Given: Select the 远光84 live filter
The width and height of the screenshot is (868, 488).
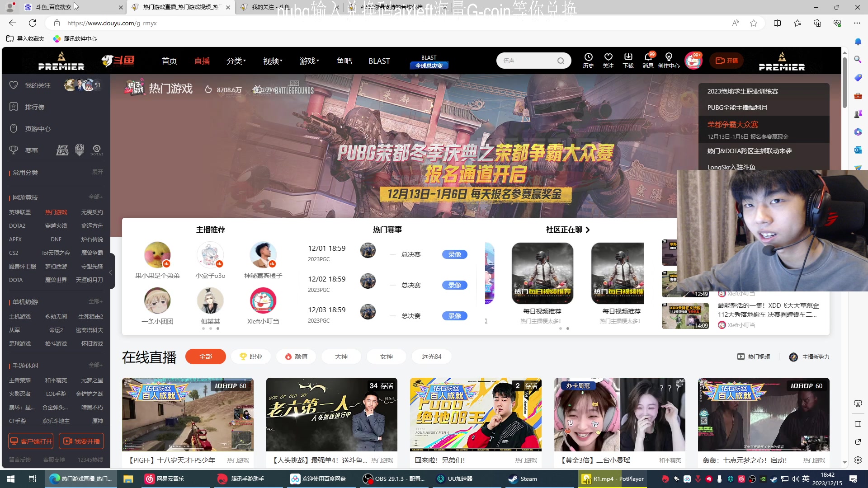Looking at the screenshot, I should coord(432,357).
